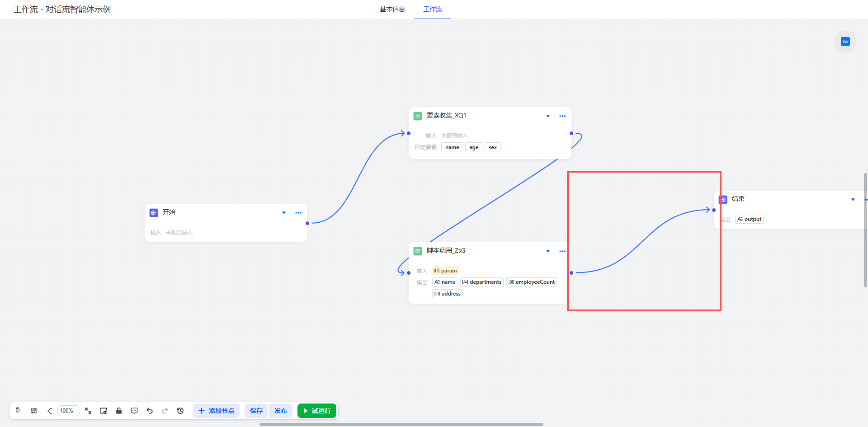Select the 工作流 tab
The image size is (868, 427).
click(433, 9)
